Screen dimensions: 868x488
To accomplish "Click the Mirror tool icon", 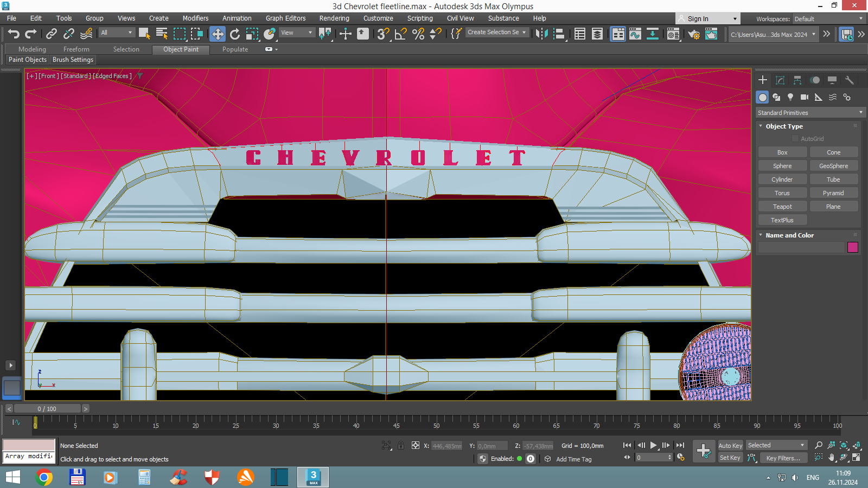I will coord(541,34).
